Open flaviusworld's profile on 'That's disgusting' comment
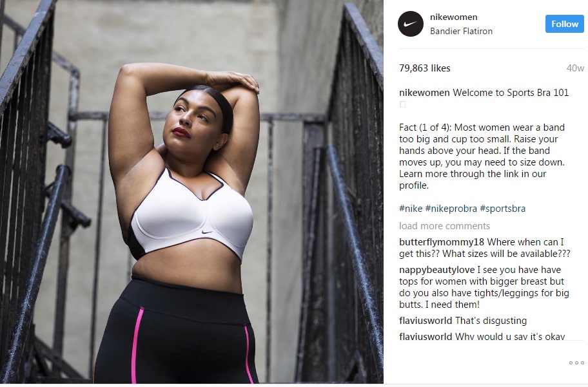 pos(426,321)
